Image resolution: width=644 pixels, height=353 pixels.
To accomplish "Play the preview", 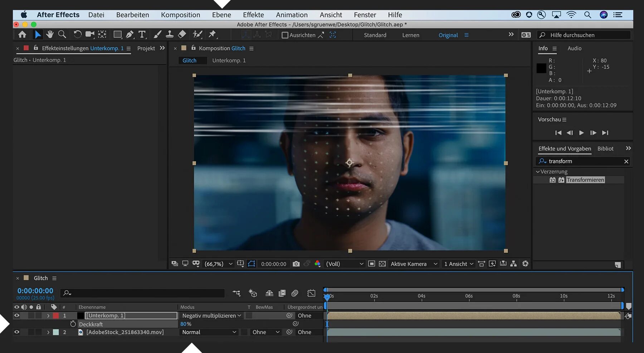I will pyautogui.click(x=581, y=133).
